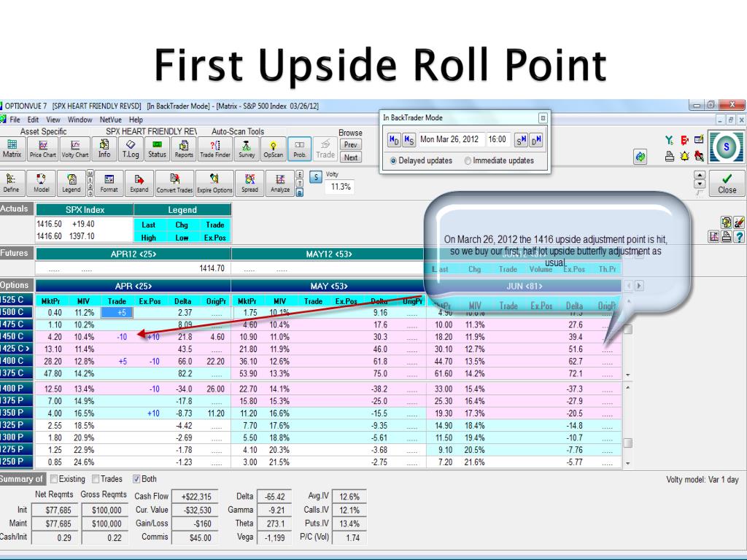Screen dimensions: 747x560
Task: Click Expire Options button
Action: pos(214,183)
